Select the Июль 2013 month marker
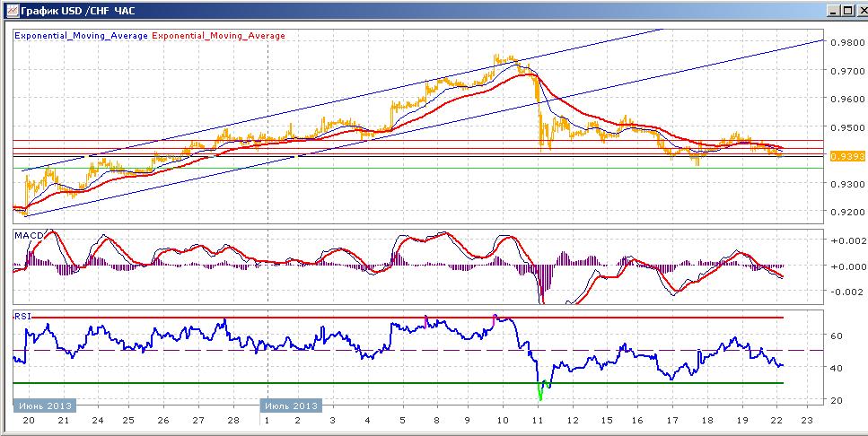The height and width of the screenshot is (436, 868). click(x=291, y=405)
